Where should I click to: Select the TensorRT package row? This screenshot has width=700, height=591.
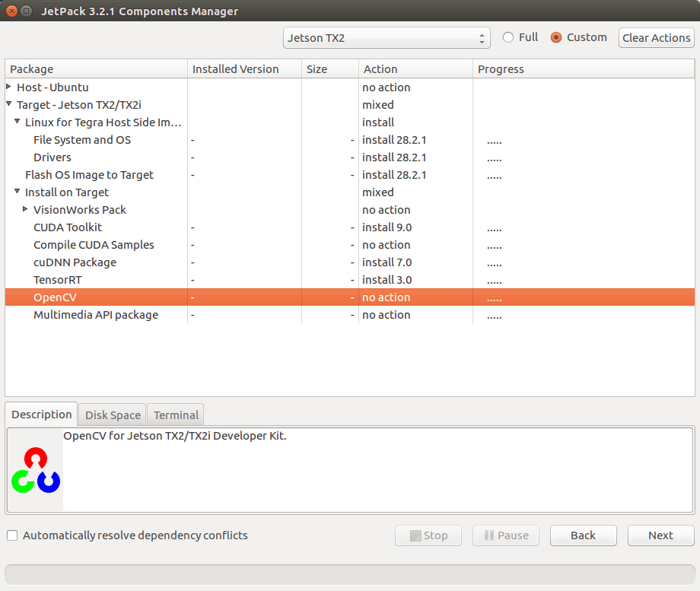[58, 280]
